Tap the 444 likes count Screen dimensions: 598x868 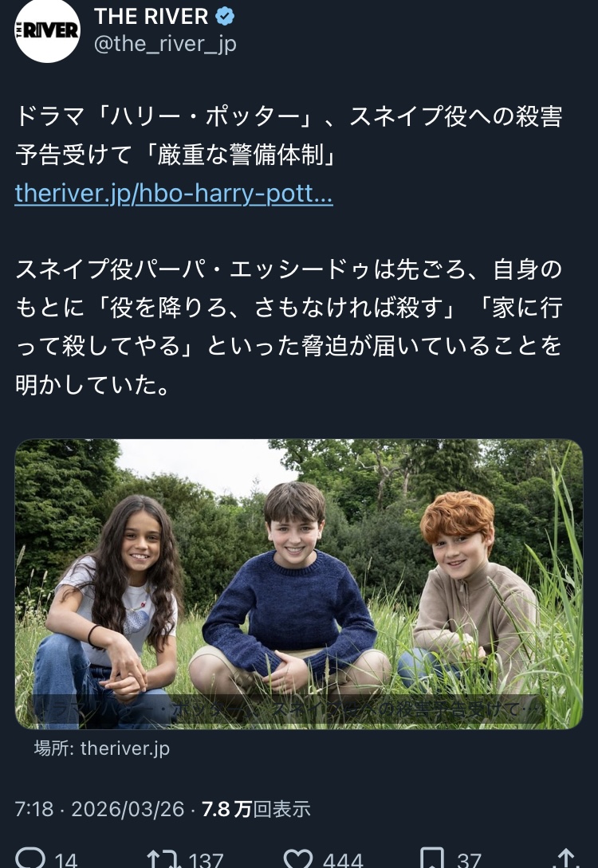343,860
